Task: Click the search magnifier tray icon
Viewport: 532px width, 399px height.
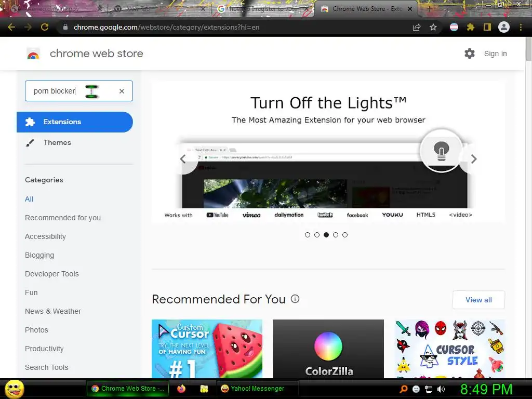Action: click(x=404, y=389)
